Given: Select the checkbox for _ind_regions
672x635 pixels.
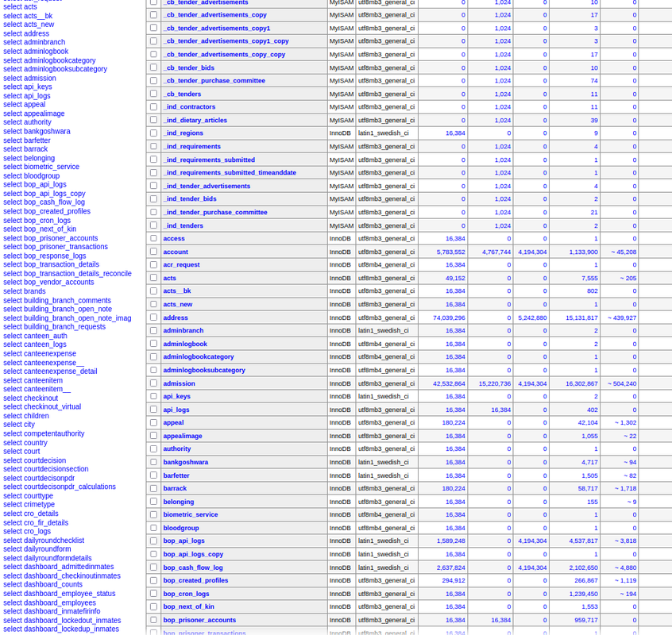Looking at the screenshot, I should [153, 133].
